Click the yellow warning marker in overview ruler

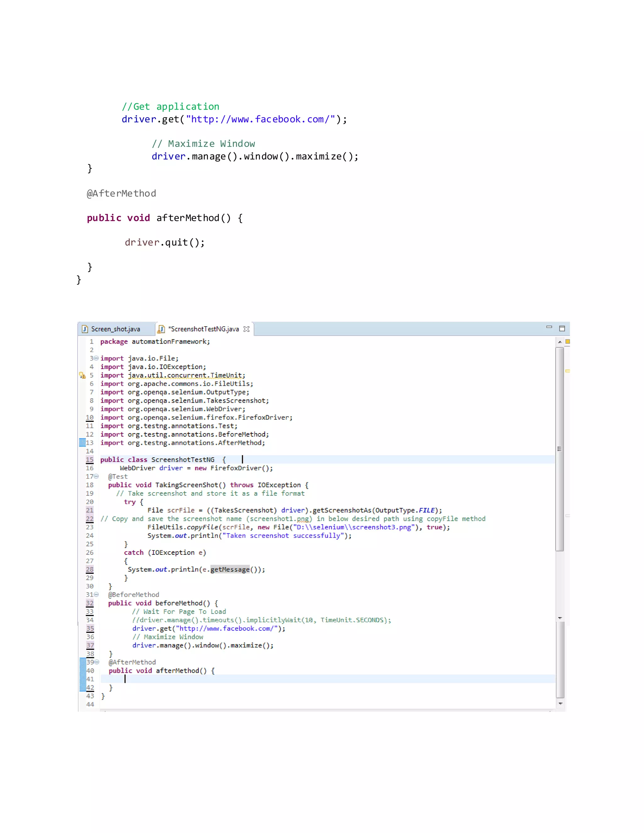pyautogui.click(x=568, y=371)
